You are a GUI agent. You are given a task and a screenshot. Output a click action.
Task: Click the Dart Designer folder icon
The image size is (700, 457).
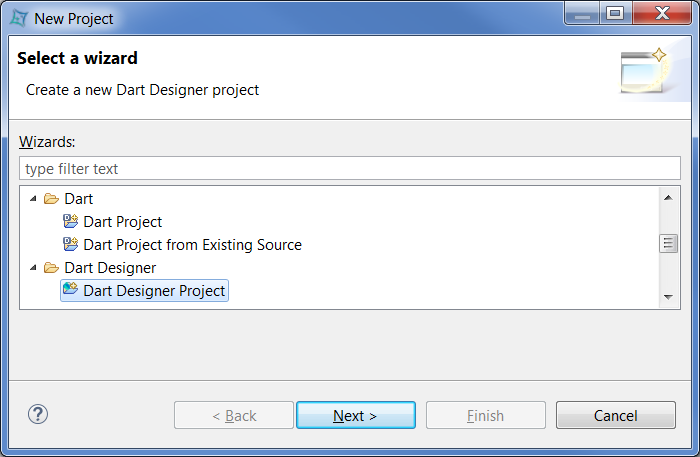[x=51, y=268]
